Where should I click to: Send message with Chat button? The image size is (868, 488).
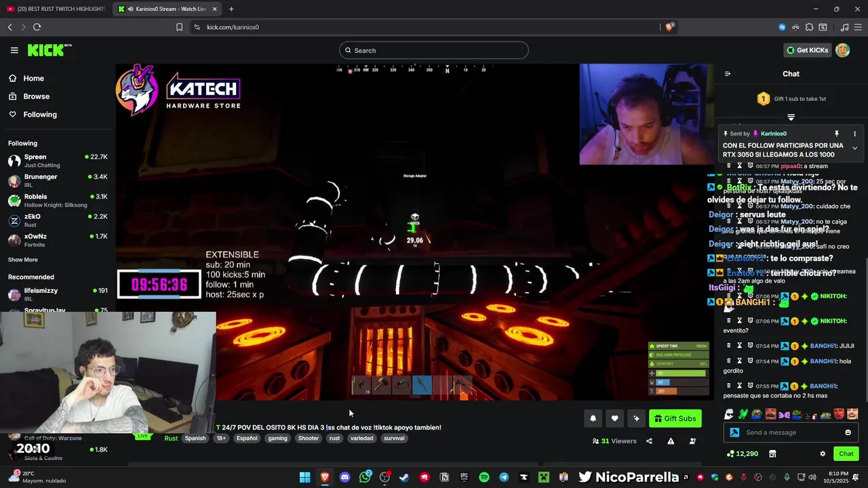[846, 453]
